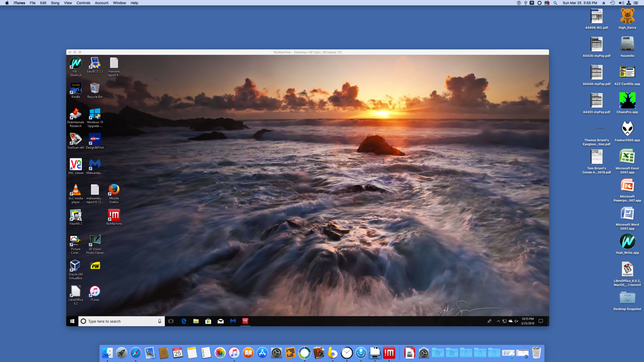Toggle the Windows volume tray icon
Image resolution: width=644 pixels, height=362 pixels.
click(517, 321)
